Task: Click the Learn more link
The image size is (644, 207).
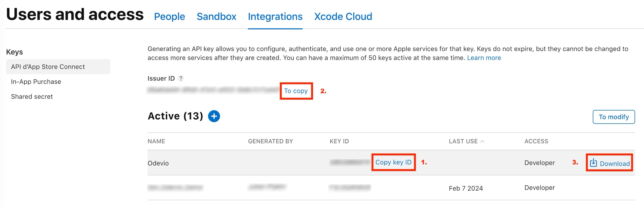Action: (x=484, y=58)
